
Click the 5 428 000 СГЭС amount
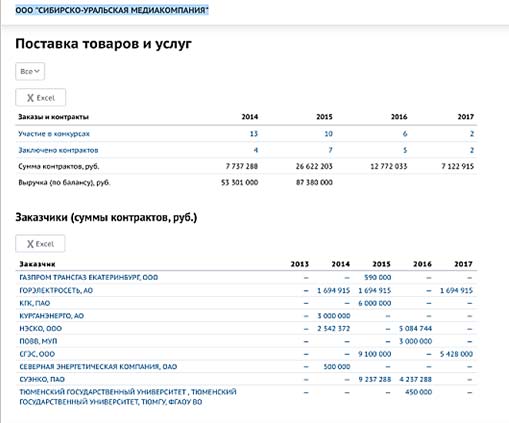pos(456,354)
